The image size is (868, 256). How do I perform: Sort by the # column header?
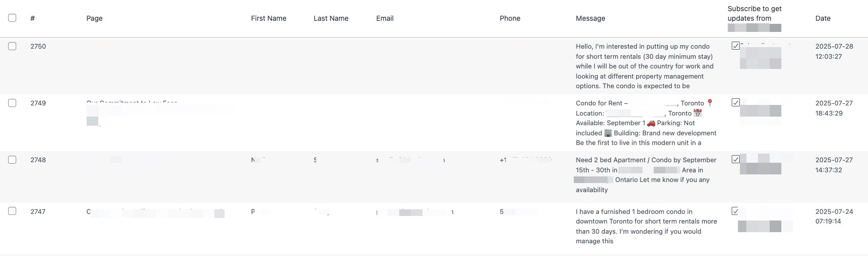point(32,18)
